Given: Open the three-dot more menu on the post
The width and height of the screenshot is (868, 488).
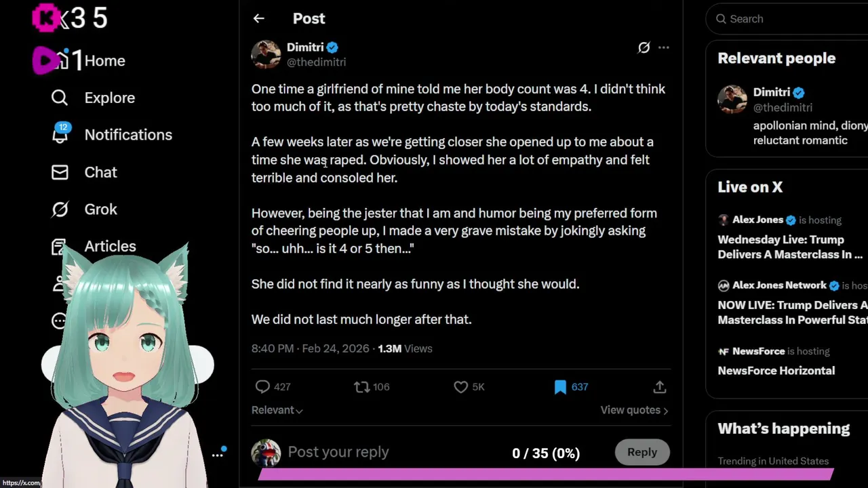Looking at the screenshot, I should click(664, 47).
